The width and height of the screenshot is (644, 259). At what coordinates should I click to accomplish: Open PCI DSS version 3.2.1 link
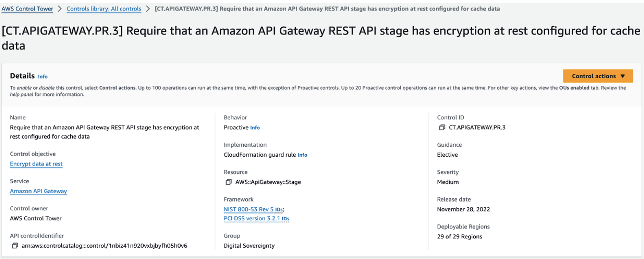[x=252, y=218]
